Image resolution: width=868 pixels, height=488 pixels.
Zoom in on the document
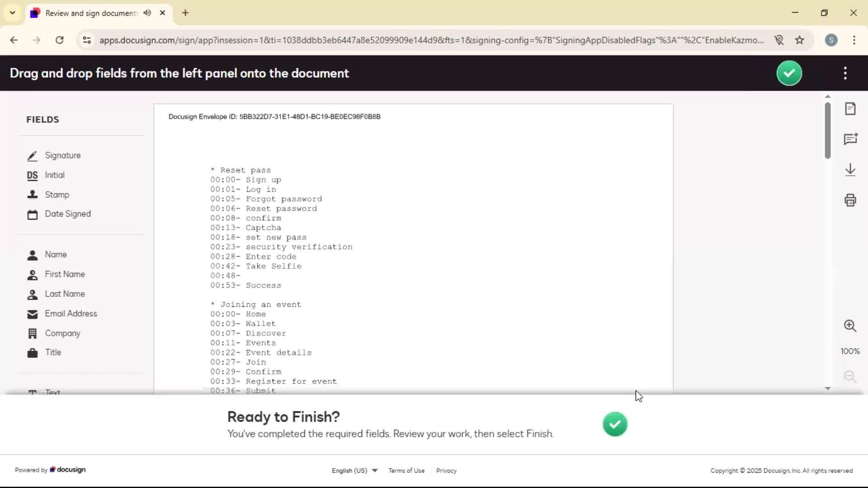(850, 326)
